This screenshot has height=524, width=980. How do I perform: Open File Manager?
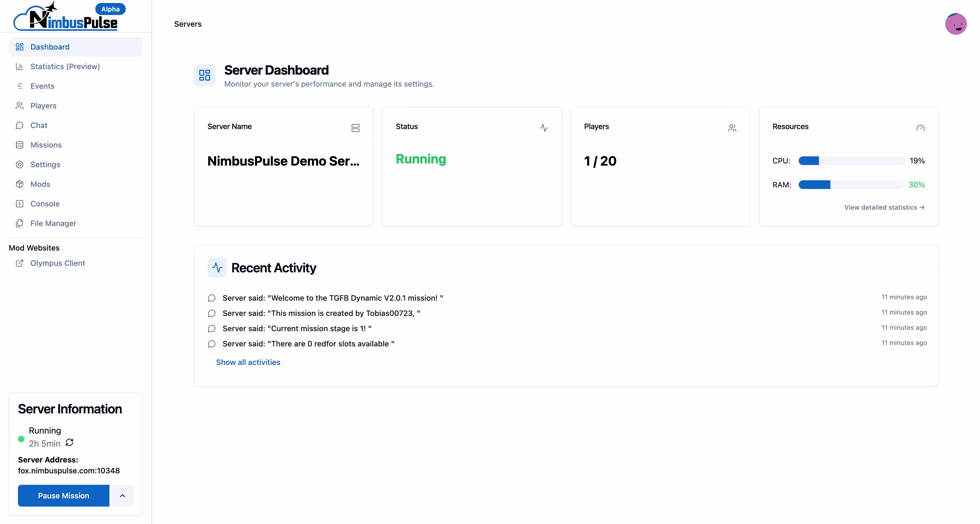pyautogui.click(x=76, y=223)
